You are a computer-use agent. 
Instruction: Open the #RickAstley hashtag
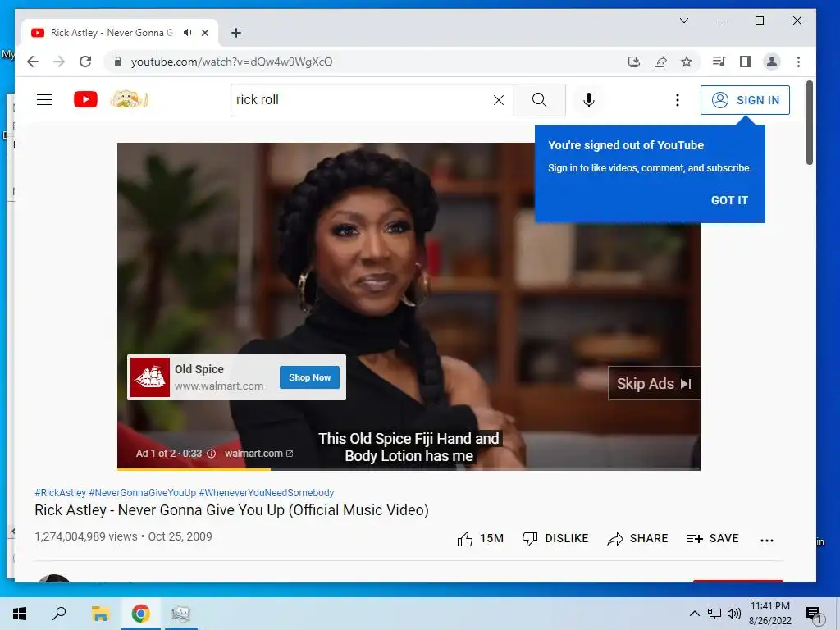pos(60,493)
